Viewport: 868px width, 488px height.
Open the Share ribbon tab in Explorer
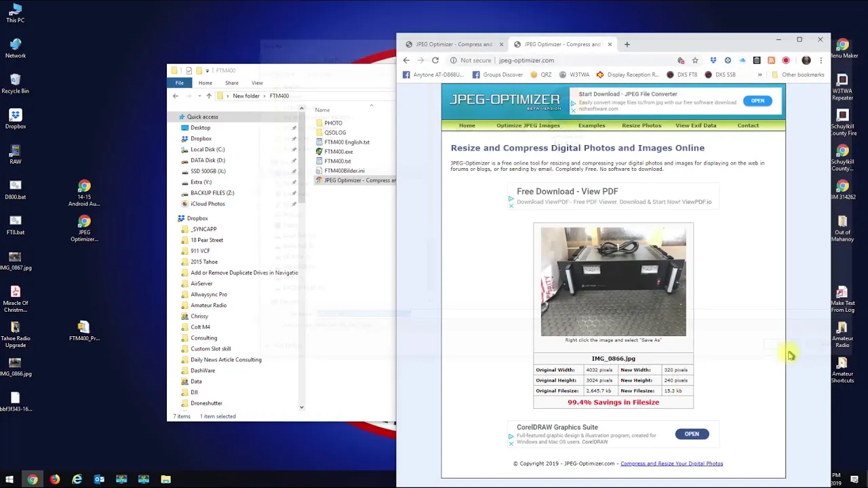click(x=231, y=83)
